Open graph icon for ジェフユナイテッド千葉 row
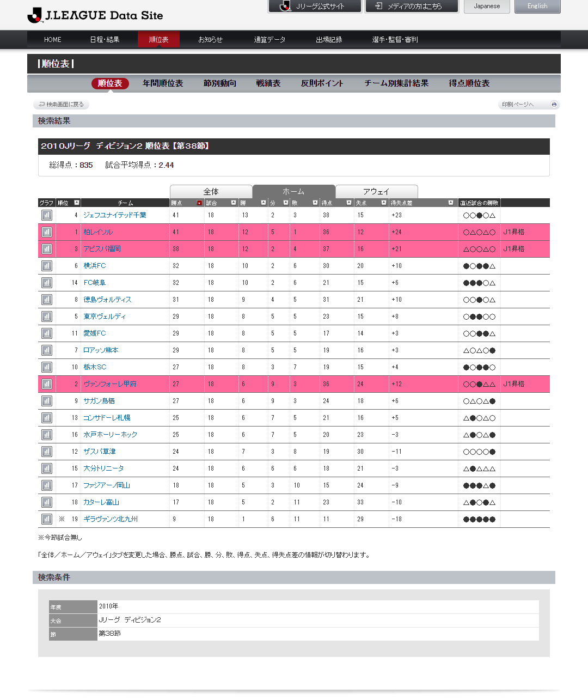Image resolution: width=588 pixels, height=700 pixels. 47,215
